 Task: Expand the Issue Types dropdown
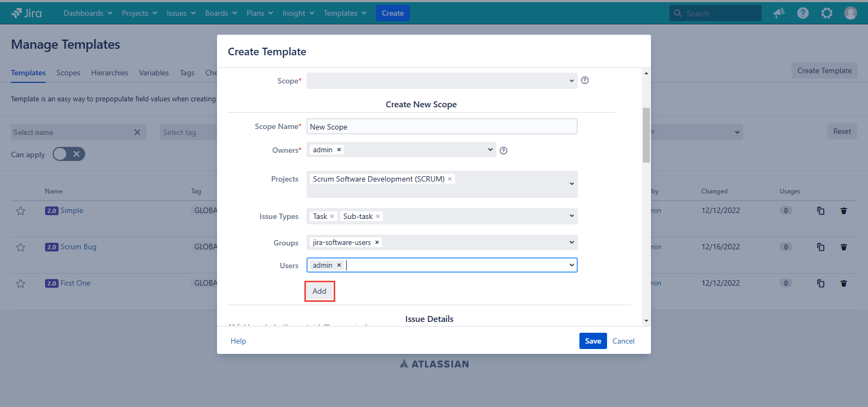coord(571,216)
